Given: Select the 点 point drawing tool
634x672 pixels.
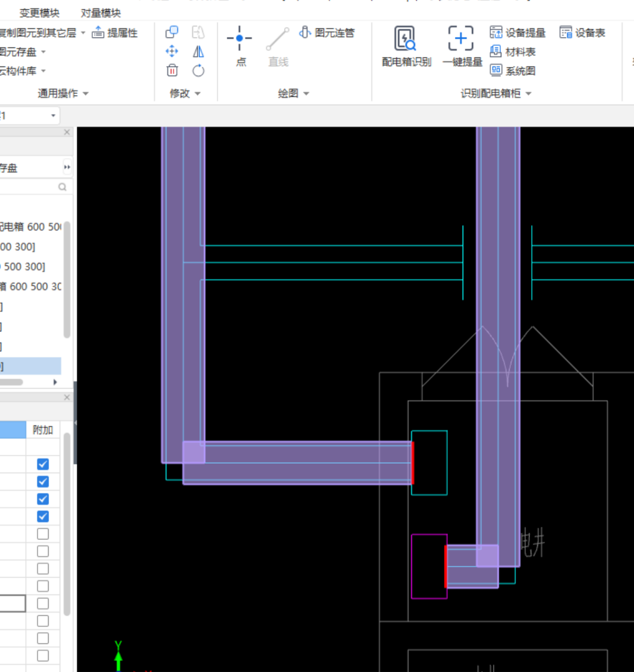Looking at the screenshot, I should pos(240,46).
